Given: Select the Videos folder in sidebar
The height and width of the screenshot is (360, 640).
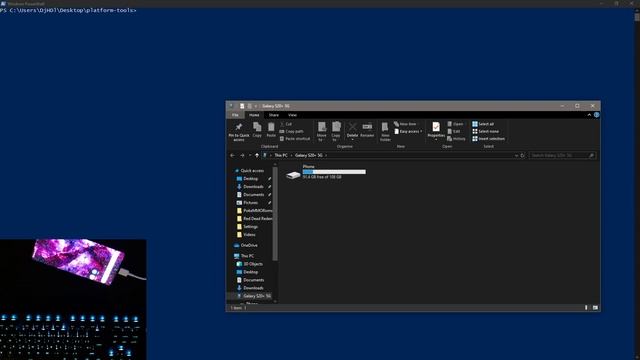Looking at the screenshot, I should 249,235.
